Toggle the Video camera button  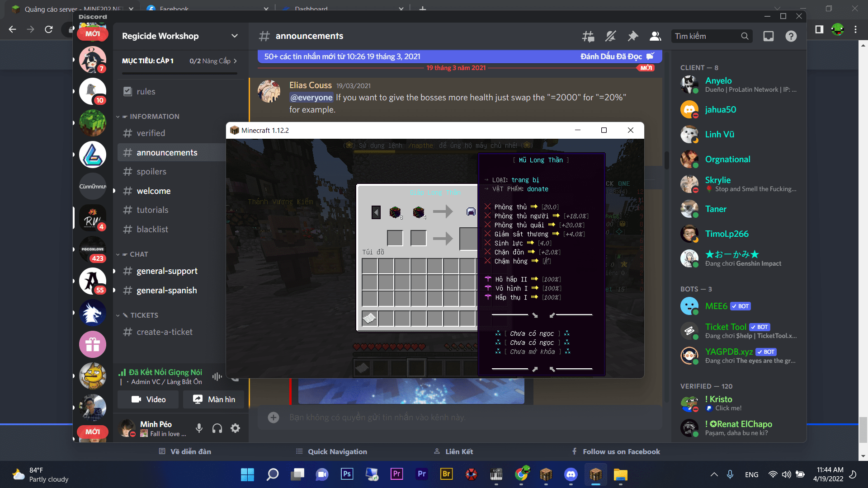click(x=148, y=399)
